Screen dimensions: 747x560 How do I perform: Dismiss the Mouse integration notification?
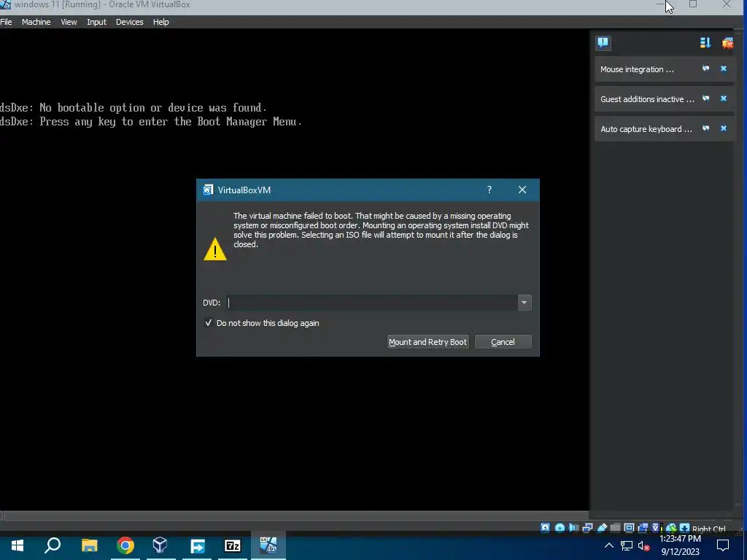723,69
